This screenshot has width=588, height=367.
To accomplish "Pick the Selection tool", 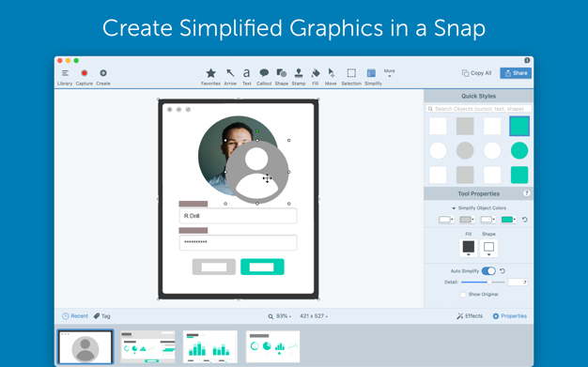I will (x=351, y=76).
